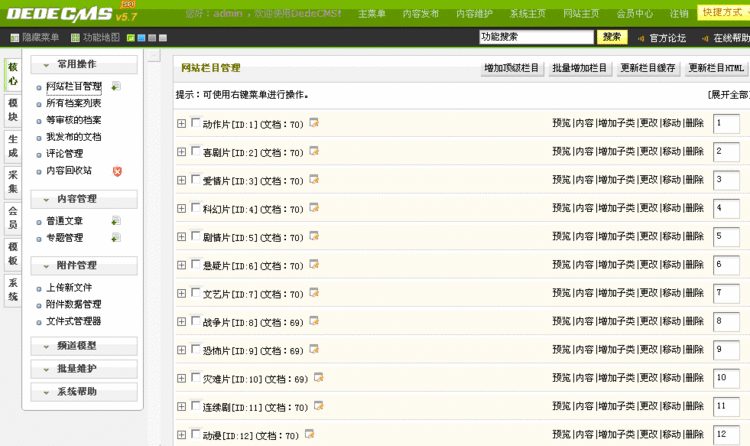Image resolution: width=750 pixels, height=446 pixels.
Task: Check the 剧情片 category checkbox
Action: [x=195, y=235]
